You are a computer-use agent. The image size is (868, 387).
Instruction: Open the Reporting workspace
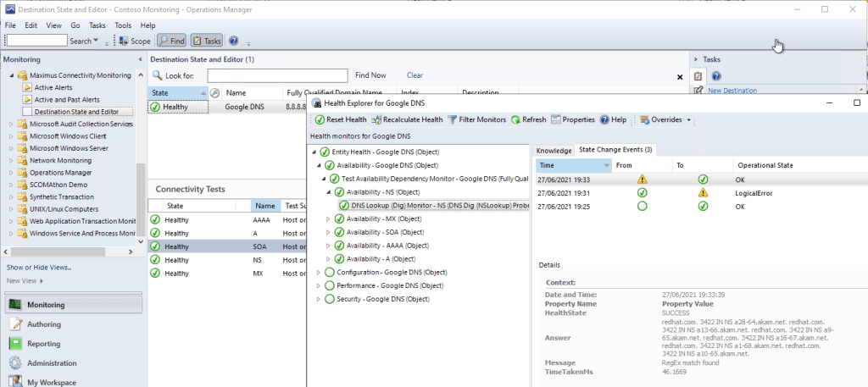click(x=44, y=344)
